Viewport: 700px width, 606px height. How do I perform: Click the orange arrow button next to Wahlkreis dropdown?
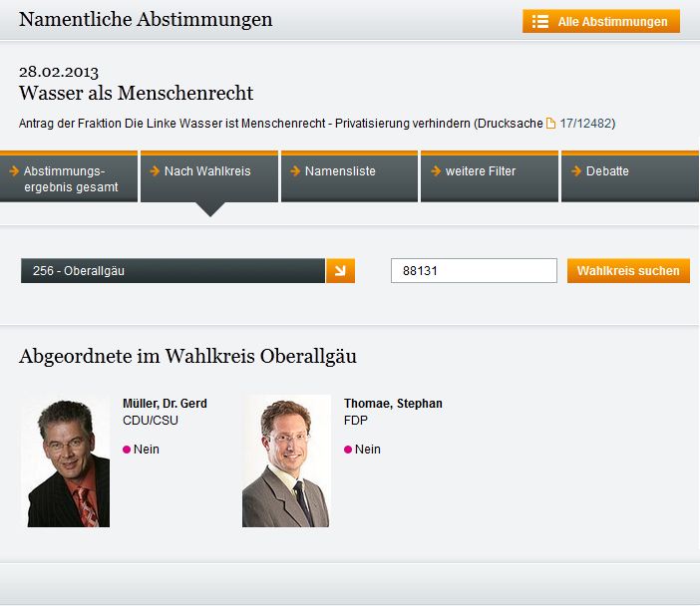pyautogui.click(x=340, y=270)
